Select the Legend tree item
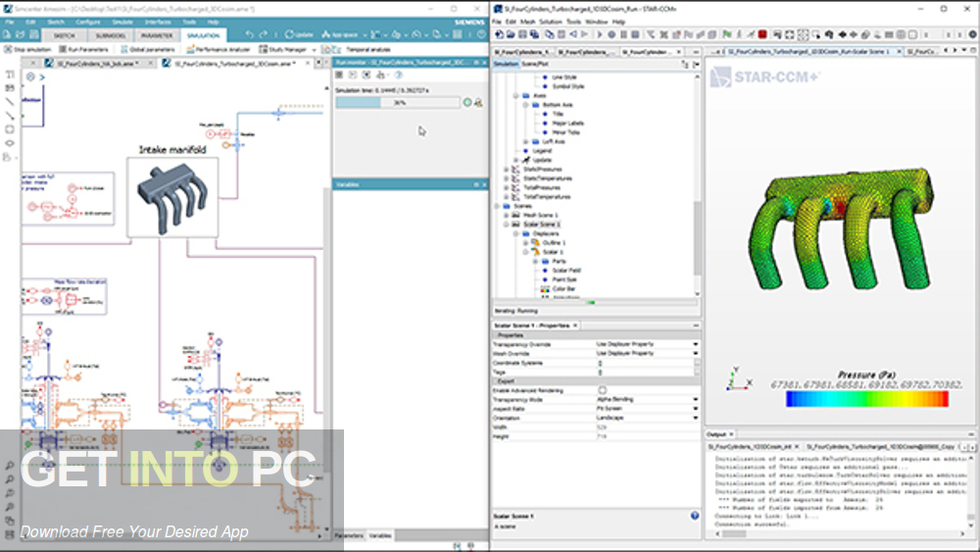The height and width of the screenshot is (552, 980). [x=542, y=151]
